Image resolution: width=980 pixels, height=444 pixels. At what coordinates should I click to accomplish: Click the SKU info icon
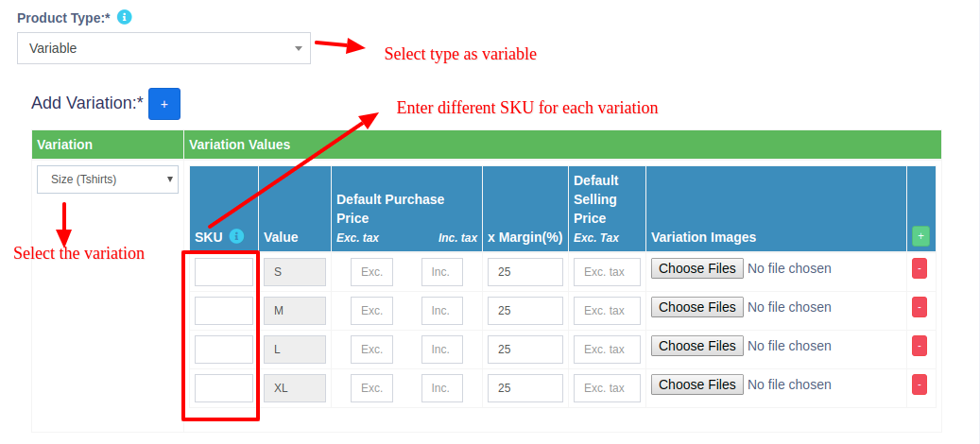click(236, 236)
